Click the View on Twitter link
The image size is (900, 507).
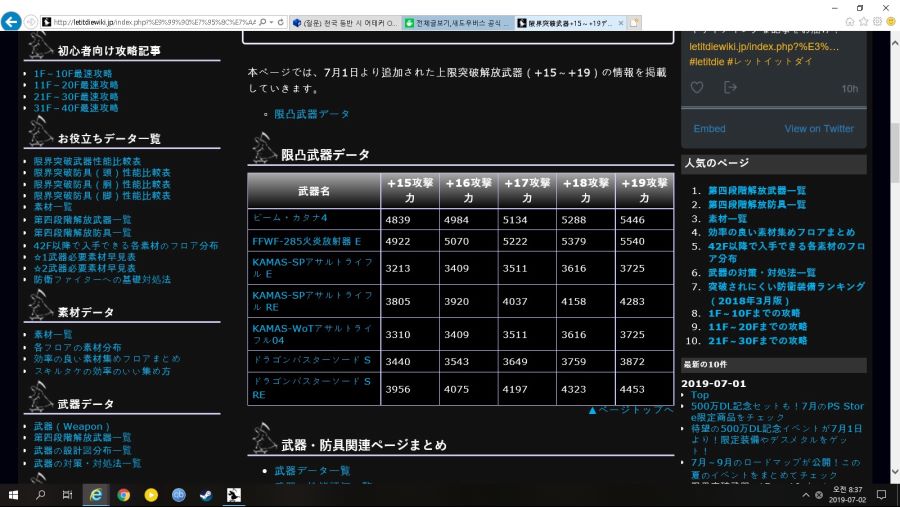point(819,128)
